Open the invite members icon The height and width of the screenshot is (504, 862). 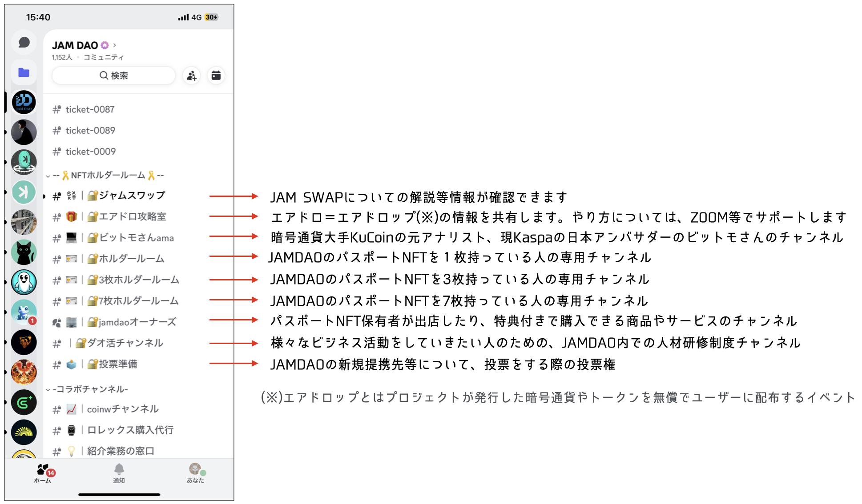pos(192,76)
